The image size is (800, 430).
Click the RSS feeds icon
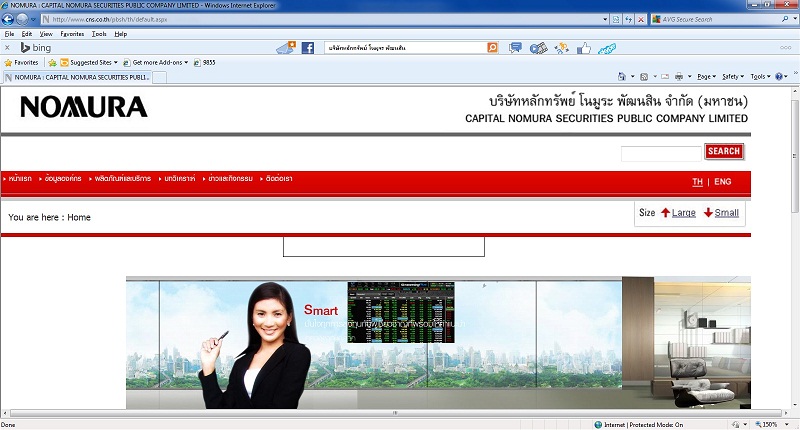[x=644, y=77]
